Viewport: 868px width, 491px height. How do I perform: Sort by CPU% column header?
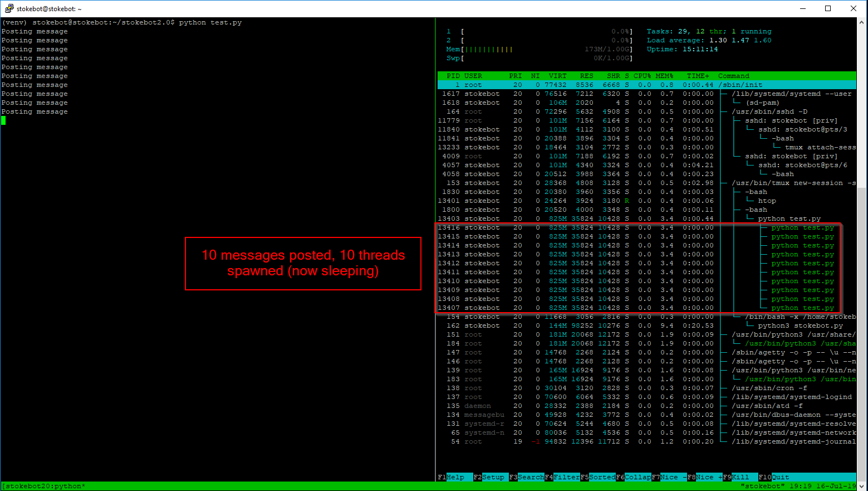642,76
